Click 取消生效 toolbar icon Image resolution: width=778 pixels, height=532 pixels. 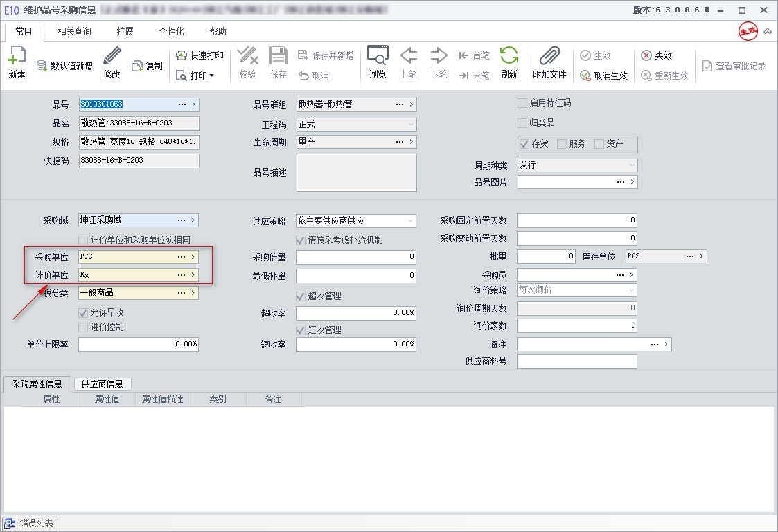(x=585, y=76)
